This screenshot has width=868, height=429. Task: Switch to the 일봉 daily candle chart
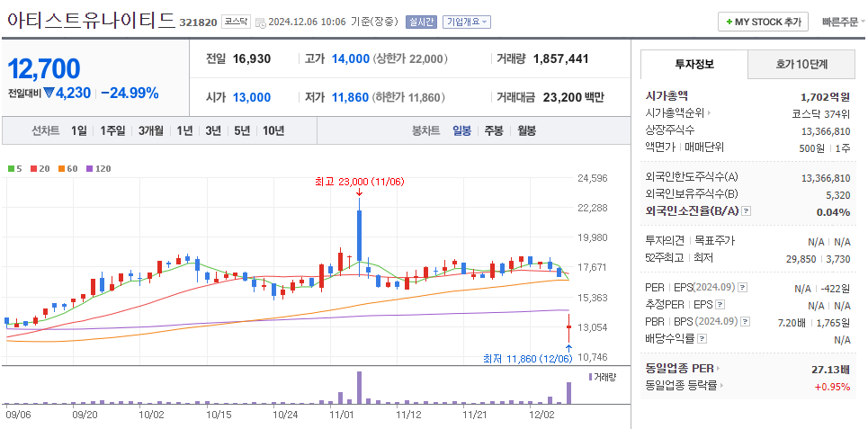pos(461,131)
